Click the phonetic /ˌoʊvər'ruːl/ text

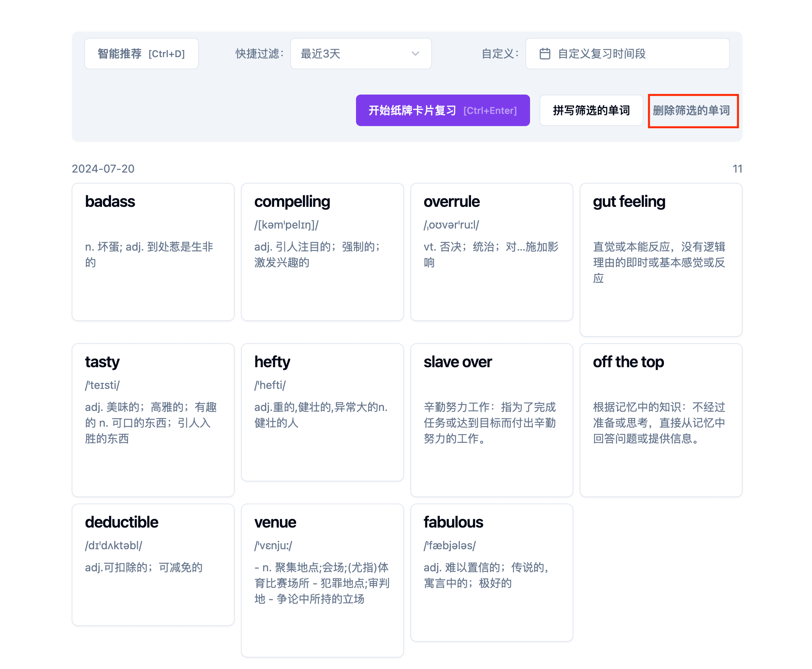tap(451, 225)
